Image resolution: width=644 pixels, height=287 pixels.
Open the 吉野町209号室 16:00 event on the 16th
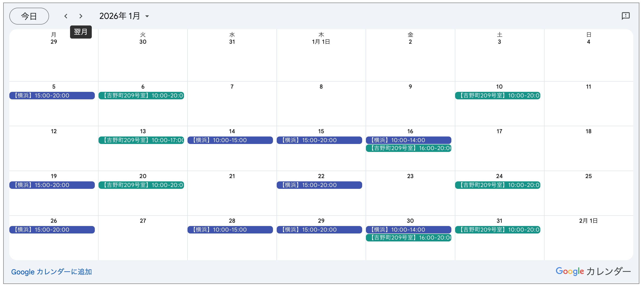point(408,148)
